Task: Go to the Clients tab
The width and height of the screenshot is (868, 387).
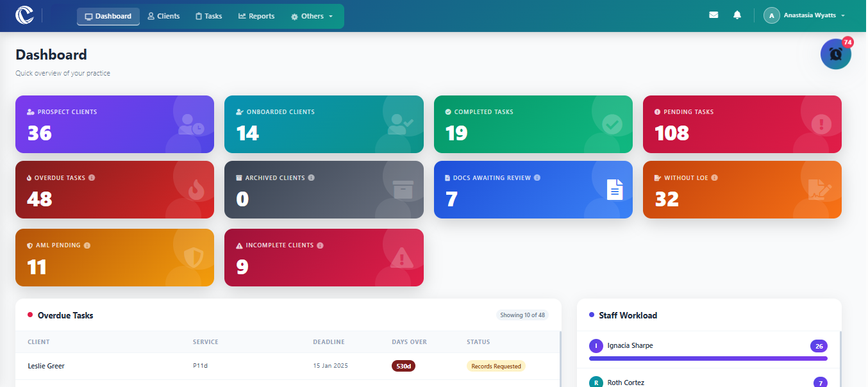Action: (163, 16)
